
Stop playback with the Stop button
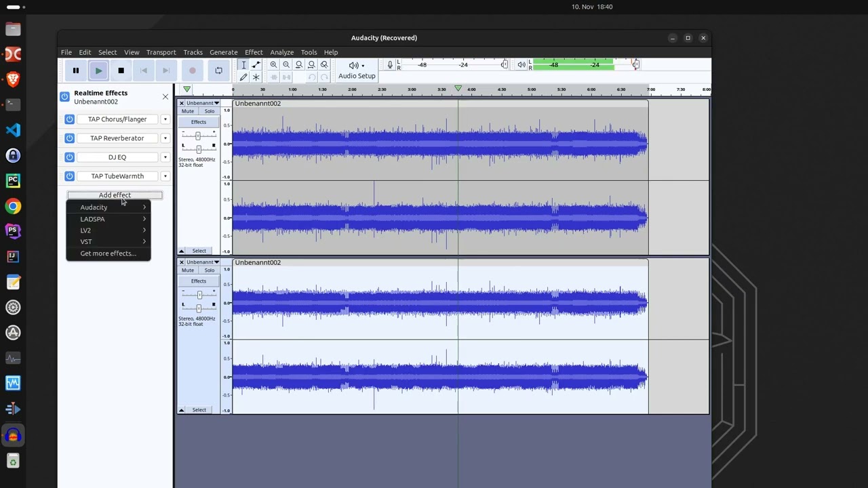121,70
